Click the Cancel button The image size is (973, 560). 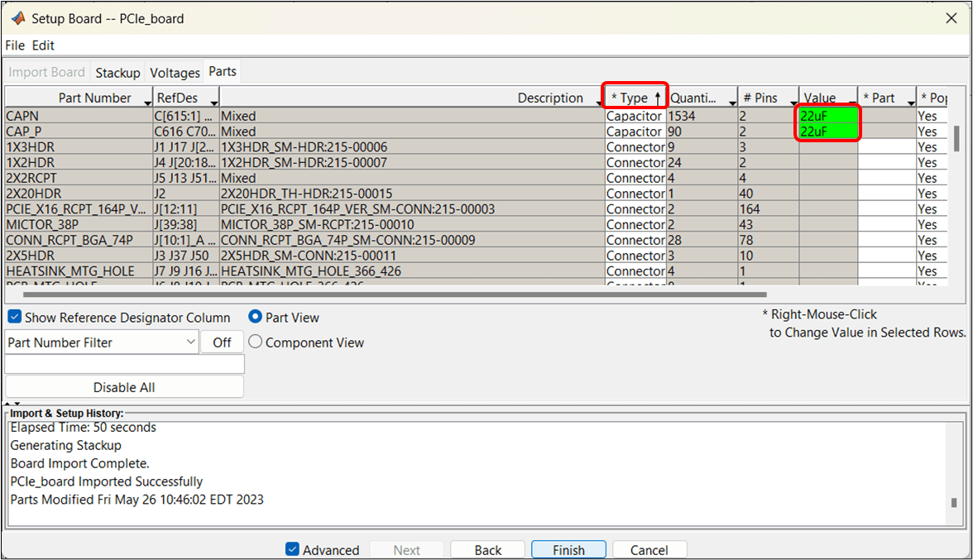[x=649, y=550]
